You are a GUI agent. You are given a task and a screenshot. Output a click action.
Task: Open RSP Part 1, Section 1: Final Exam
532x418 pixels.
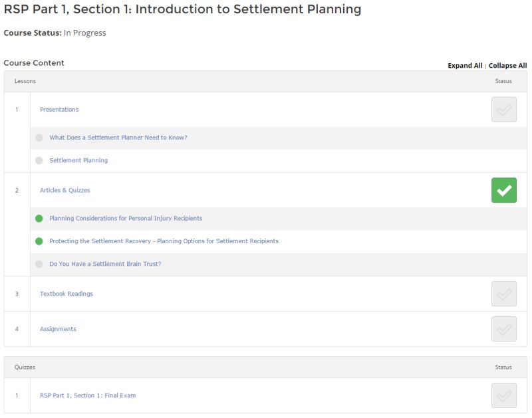pos(89,395)
